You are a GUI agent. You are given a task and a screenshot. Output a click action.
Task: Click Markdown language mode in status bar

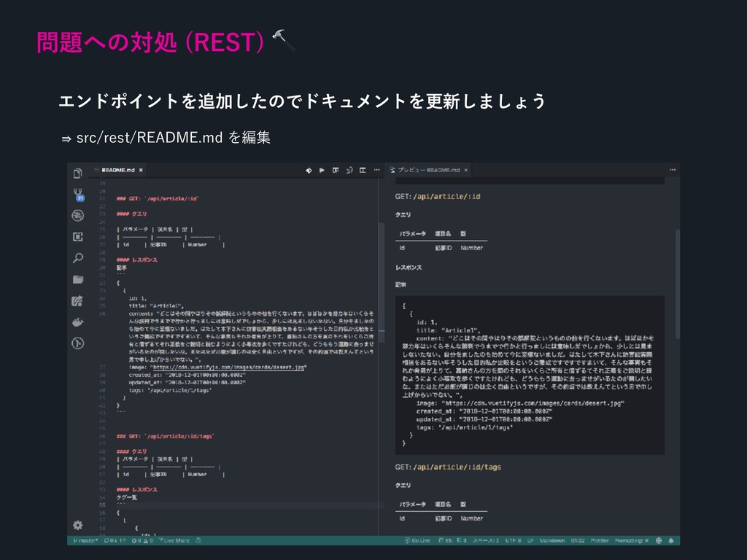point(552,540)
